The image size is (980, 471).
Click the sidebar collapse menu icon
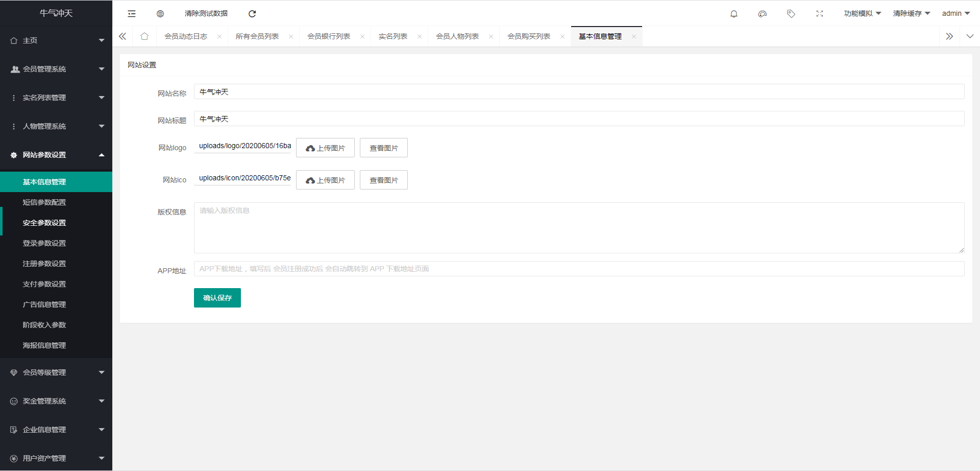[x=132, y=14]
